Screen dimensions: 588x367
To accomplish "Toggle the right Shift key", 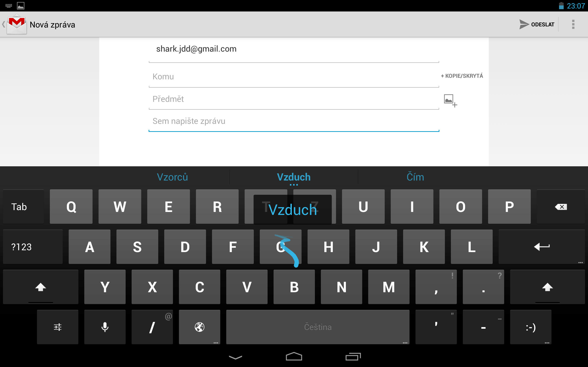I will (547, 287).
